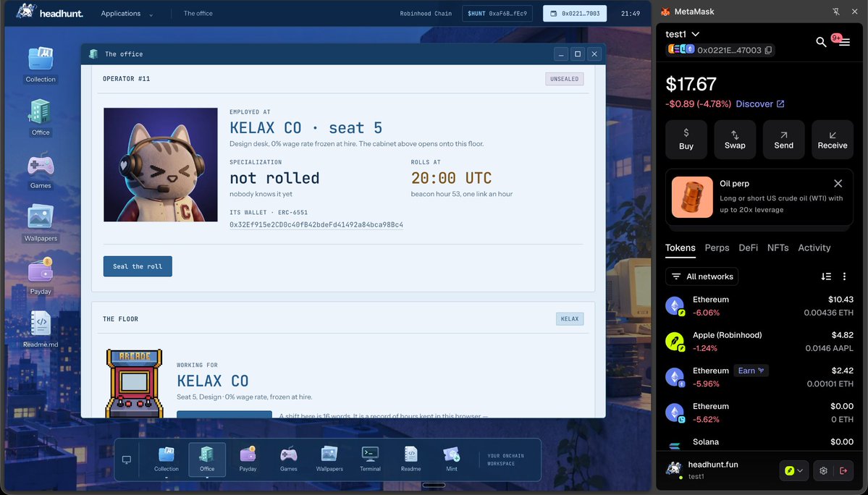Open Payday from the bottom dock
Screen dimensions: 868x495
[248, 459]
